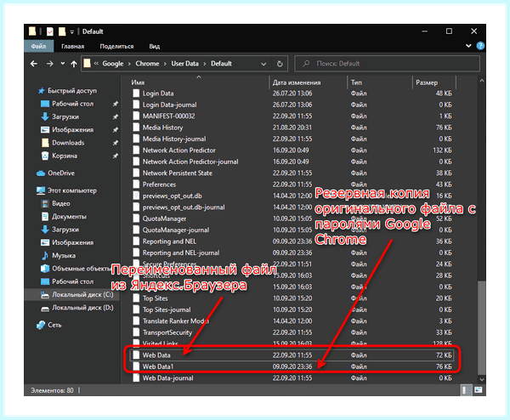Expand the ribbon with chevron
Image resolution: width=510 pixels, height=420 pixels.
pyautogui.click(x=468, y=46)
